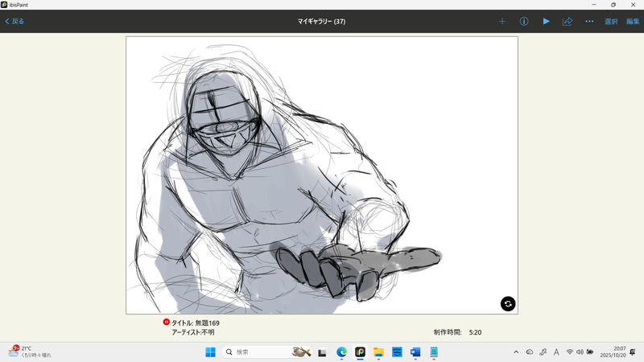Click the pen tray icon
The width and height of the screenshot is (644, 362).
point(543,352)
